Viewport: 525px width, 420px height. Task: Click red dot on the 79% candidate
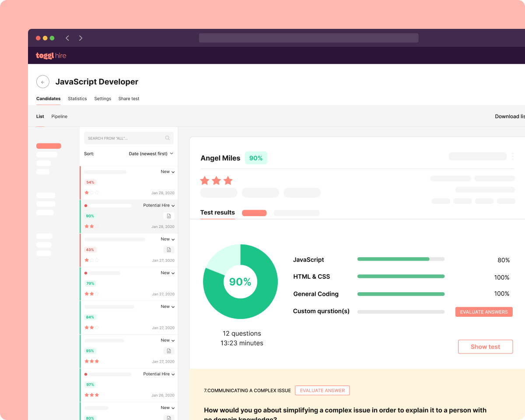pyautogui.click(x=86, y=273)
